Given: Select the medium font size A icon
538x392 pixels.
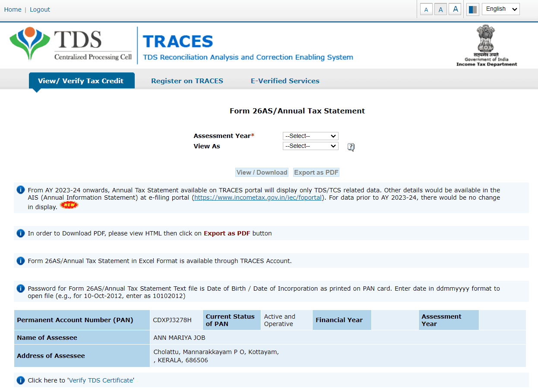Looking at the screenshot, I should click(x=440, y=9).
